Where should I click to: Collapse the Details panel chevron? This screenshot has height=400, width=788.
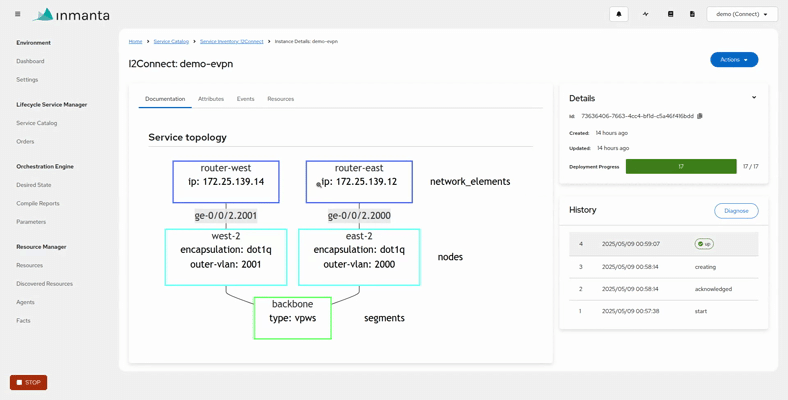tap(754, 97)
